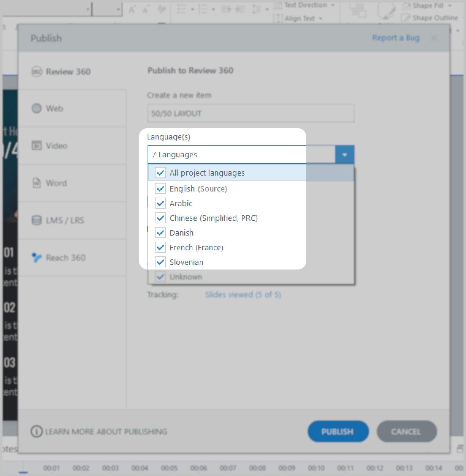Open the numbered list menu
466x476 pixels.
213,9
